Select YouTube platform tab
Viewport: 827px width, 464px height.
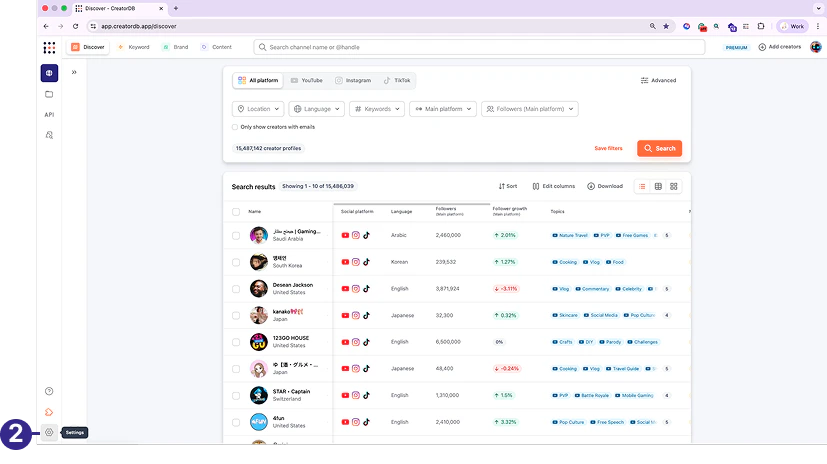point(306,81)
